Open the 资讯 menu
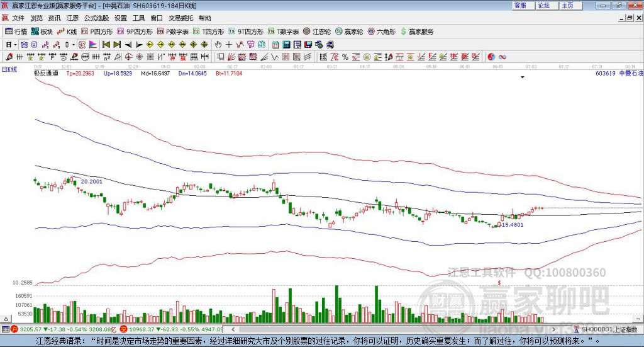This screenshot has height=347, width=644. click(x=54, y=18)
